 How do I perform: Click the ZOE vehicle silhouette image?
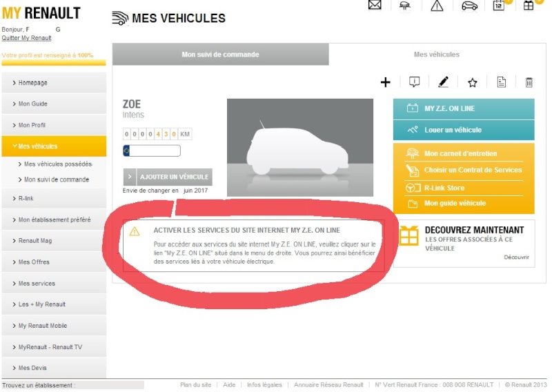coord(300,147)
